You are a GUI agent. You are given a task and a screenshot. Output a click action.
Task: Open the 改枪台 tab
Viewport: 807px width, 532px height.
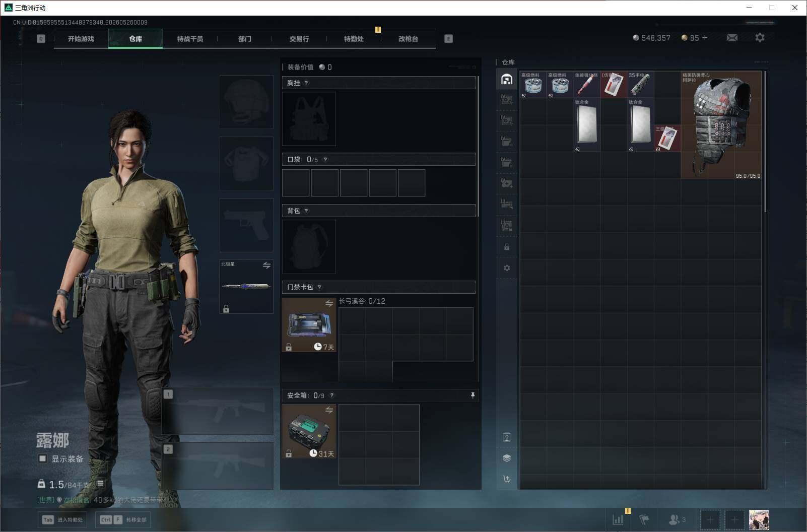[408, 39]
